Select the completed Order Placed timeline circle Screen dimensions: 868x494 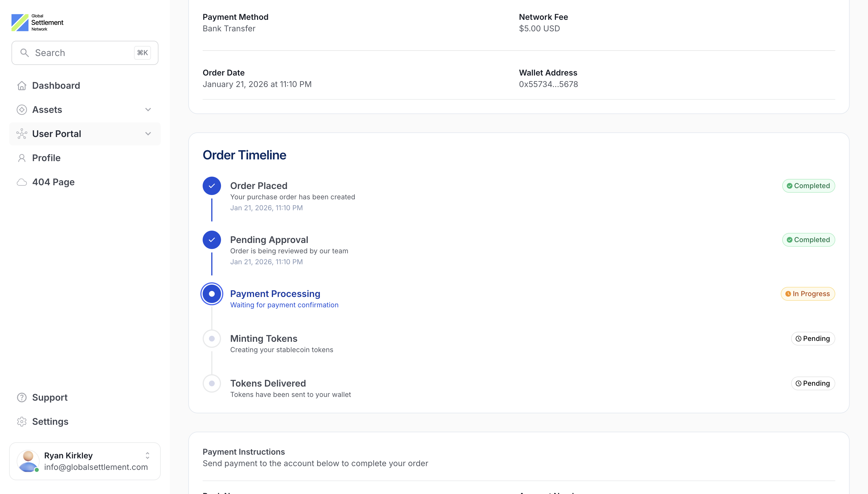(212, 186)
